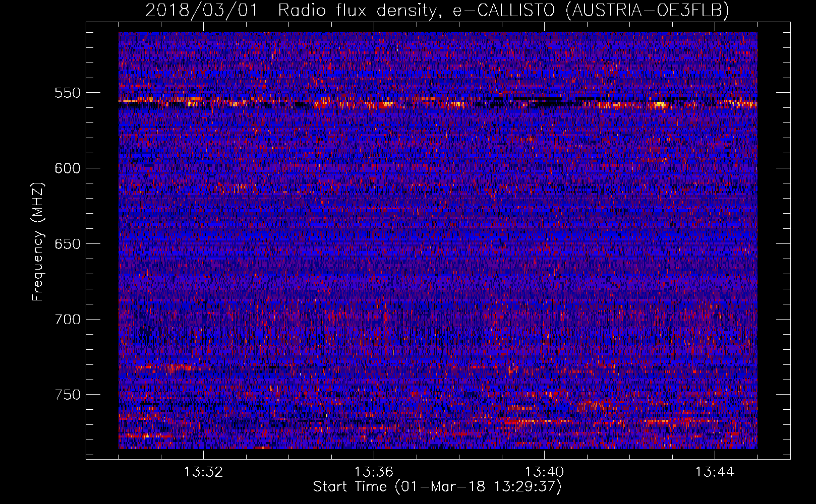This screenshot has height=504, width=816.
Task: Click the 13:36 time tick label
Action: [374, 472]
